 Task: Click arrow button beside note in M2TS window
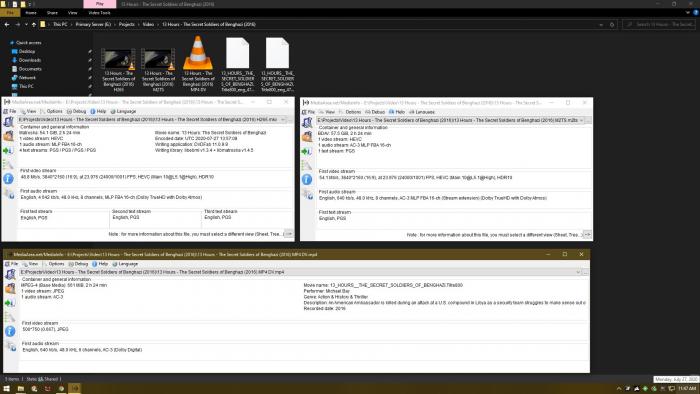[x=588, y=235]
